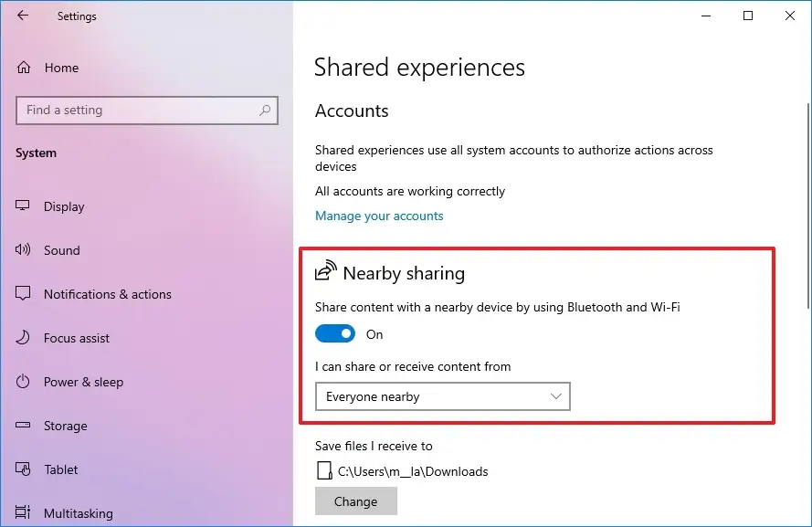Click the Power & sleep icon
This screenshot has height=527, width=812.
(x=24, y=382)
